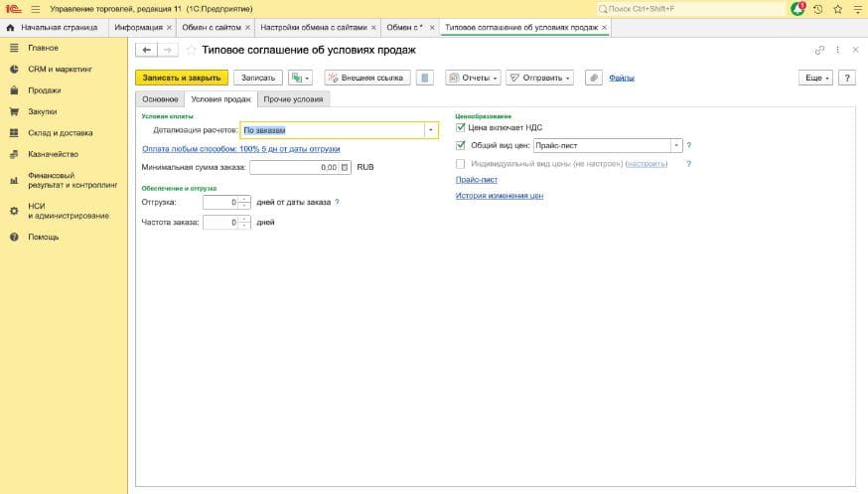Open Файлы link
This screenshot has height=494, width=868.
622,79
